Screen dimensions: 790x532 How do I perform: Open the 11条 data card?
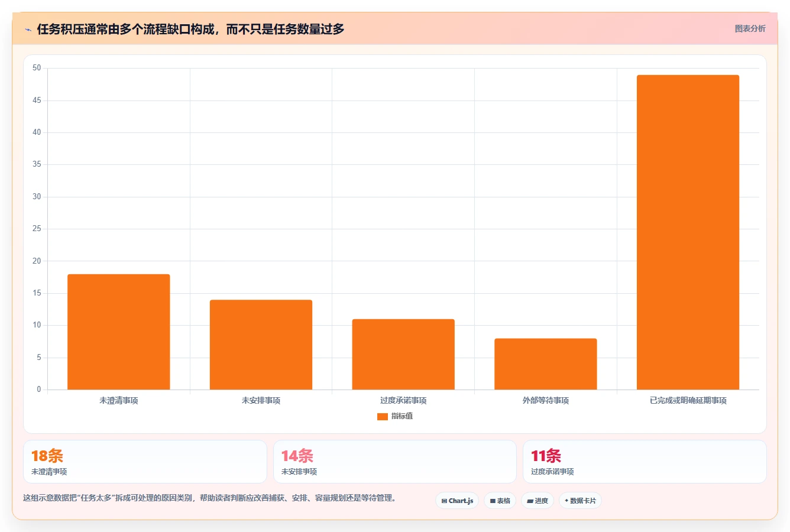pyautogui.click(x=645, y=462)
